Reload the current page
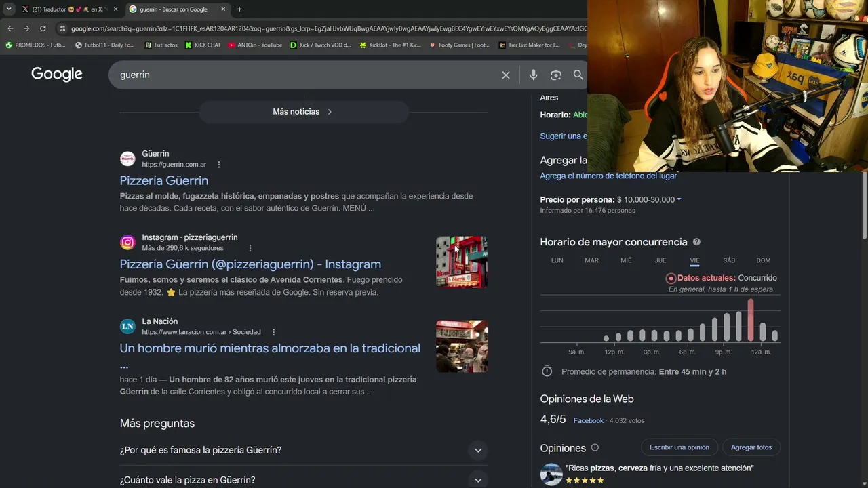The image size is (868, 488). (x=43, y=28)
